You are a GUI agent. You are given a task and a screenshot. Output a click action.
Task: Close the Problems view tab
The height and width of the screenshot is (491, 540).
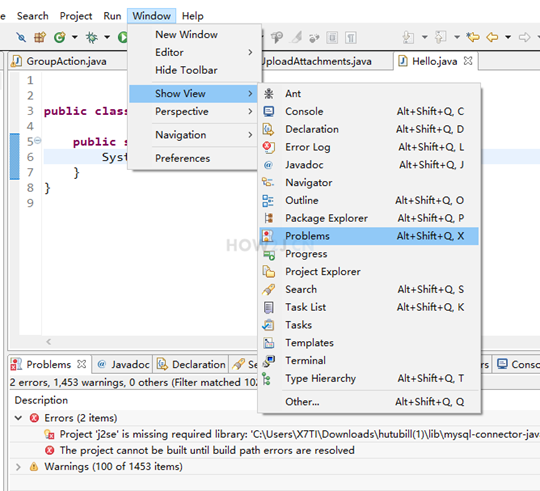tap(82, 364)
